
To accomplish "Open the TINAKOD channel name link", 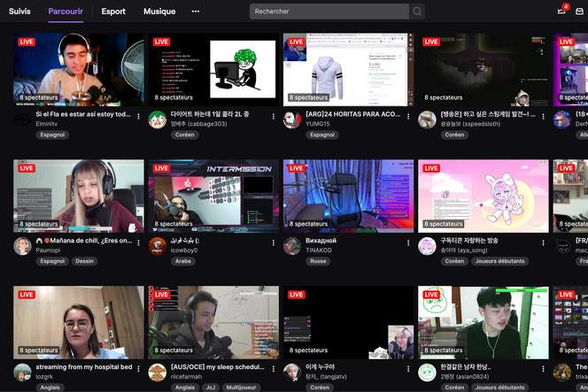I will pyautogui.click(x=319, y=250).
